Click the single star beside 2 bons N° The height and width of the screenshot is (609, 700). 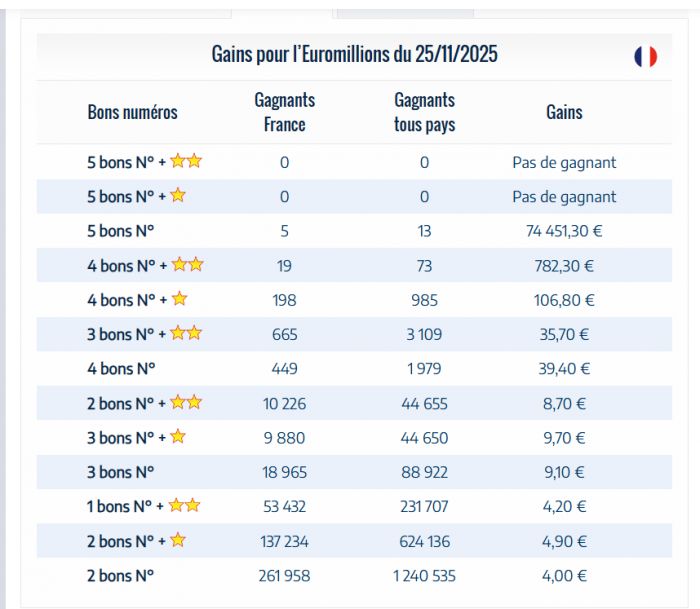pyautogui.click(x=178, y=541)
